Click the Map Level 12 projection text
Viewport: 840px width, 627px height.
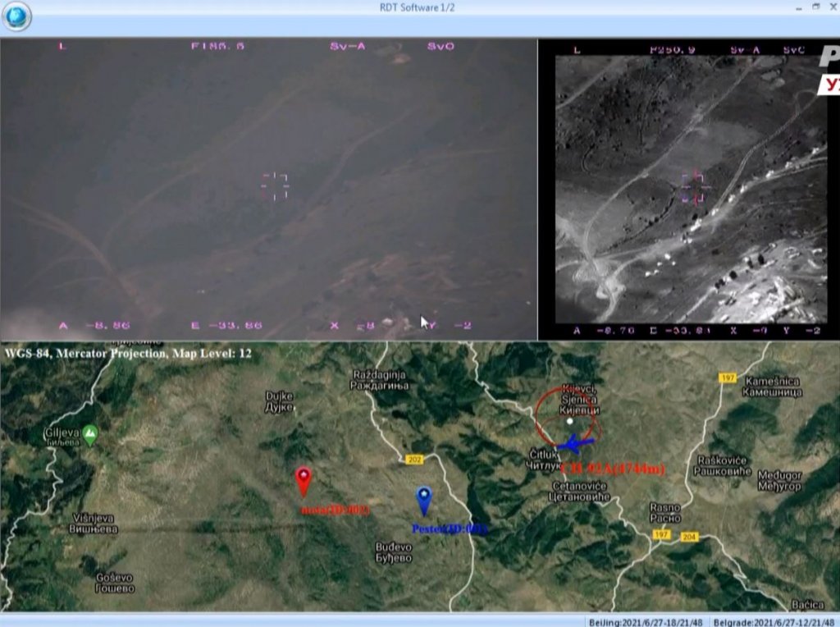(x=128, y=353)
